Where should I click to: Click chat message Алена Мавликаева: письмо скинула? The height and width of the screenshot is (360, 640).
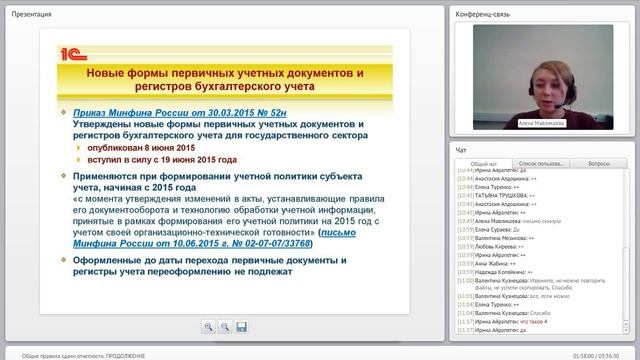(509, 221)
